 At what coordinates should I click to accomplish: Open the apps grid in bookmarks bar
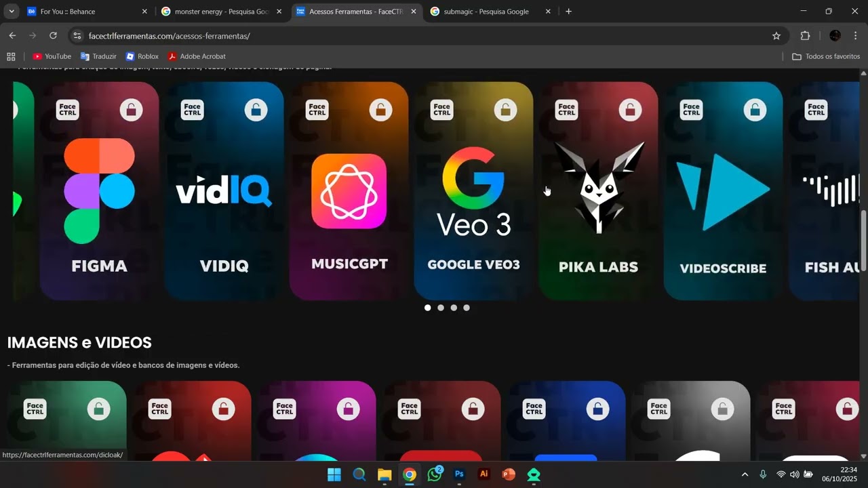coord(11,56)
